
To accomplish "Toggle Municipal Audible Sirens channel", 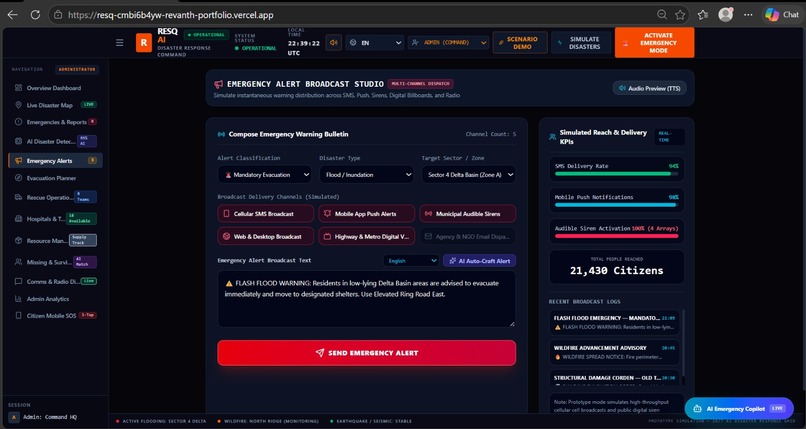I will [x=468, y=214].
